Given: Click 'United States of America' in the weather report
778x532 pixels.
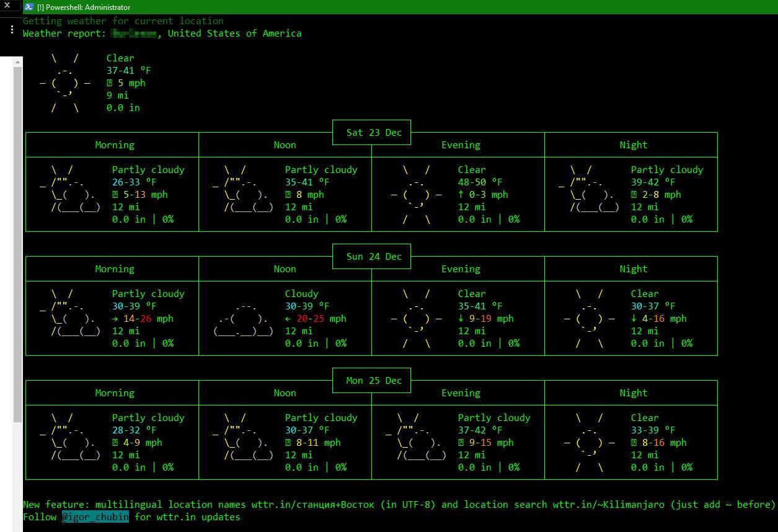Looking at the screenshot, I should click(235, 33).
